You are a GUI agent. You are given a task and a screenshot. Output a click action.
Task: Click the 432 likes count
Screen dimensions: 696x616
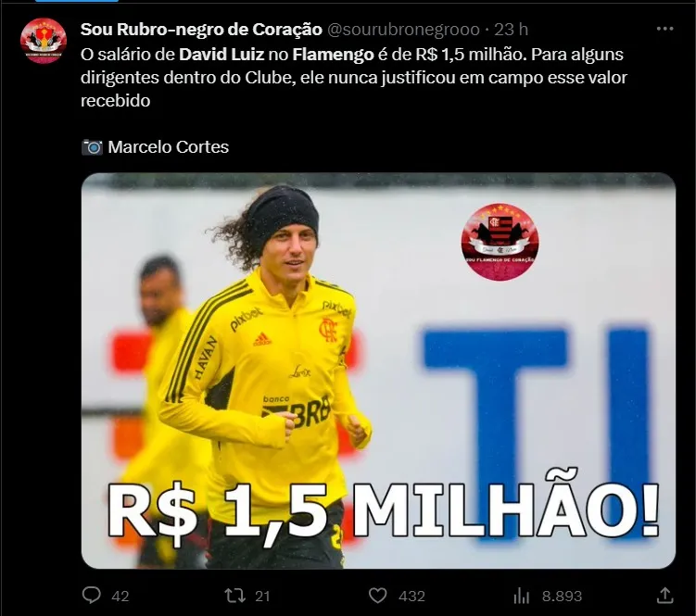pos(411,596)
